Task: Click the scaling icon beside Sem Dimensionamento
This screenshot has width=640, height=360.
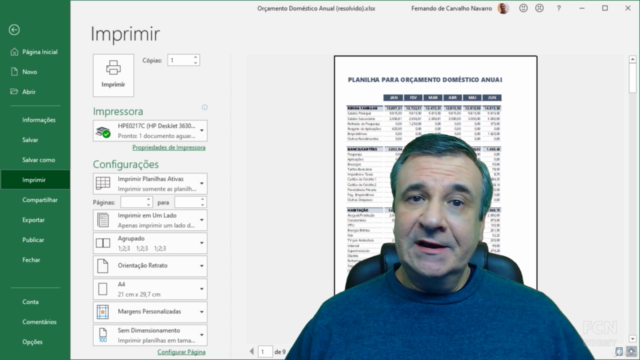Action: pos(103,335)
